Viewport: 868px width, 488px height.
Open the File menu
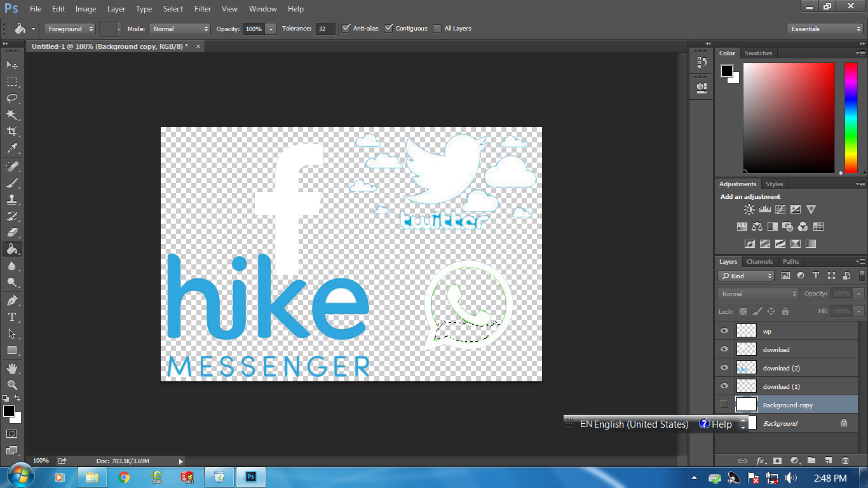click(x=36, y=9)
